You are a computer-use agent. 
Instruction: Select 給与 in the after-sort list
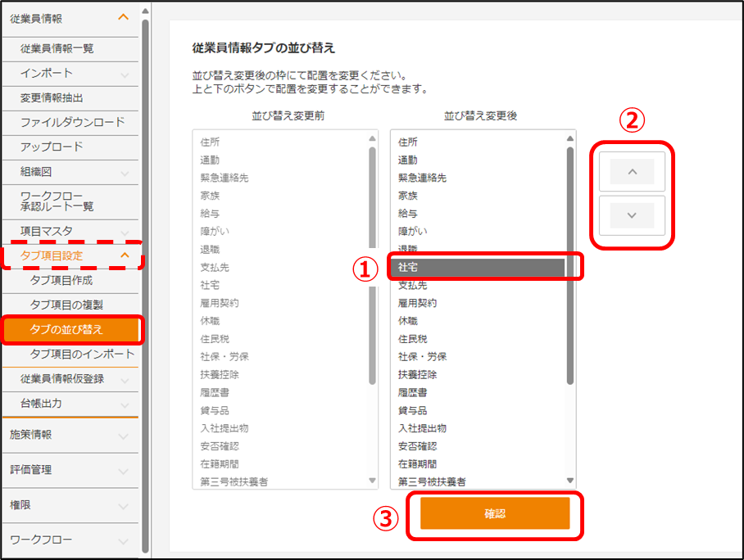(407, 214)
